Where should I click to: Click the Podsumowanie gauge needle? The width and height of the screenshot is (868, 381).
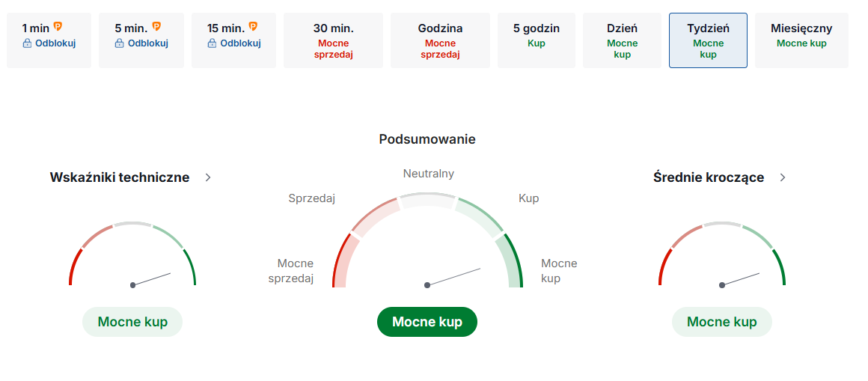pyautogui.click(x=453, y=276)
